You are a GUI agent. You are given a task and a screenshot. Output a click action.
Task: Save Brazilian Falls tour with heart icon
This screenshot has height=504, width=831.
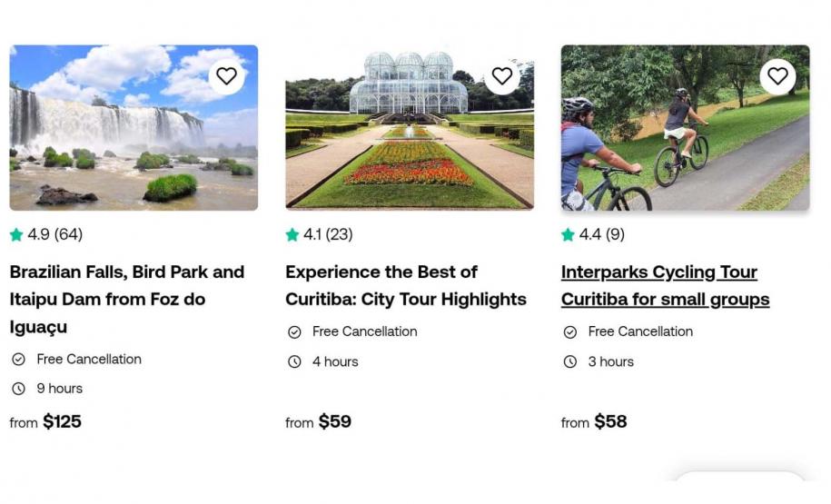pyautogui.click(x=226, y=76)
